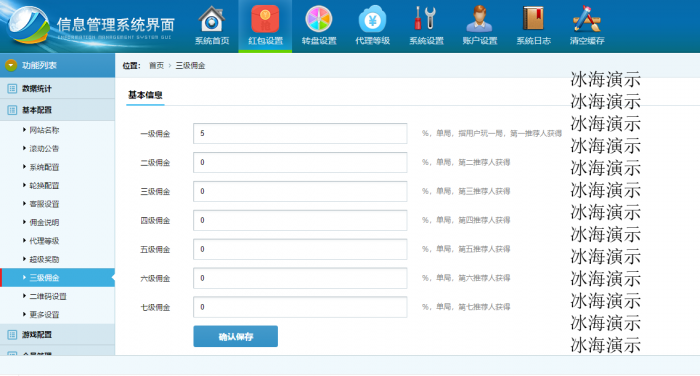This screenshot has height=376, width=700.
Task: Collapse the 基本配置 sidebar section
Action: [x=57, y=110]
